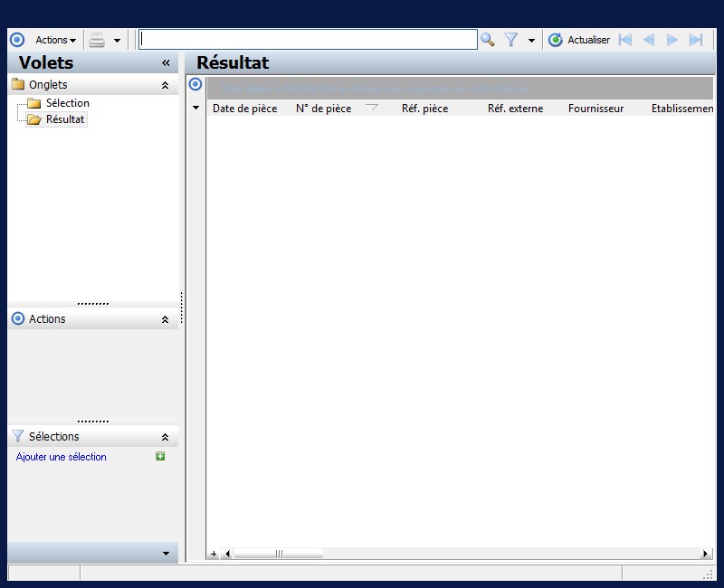Viewport: 724px width, 588px height.
Task: Collapse the Actions panel section
Action: tap(165, 319)
